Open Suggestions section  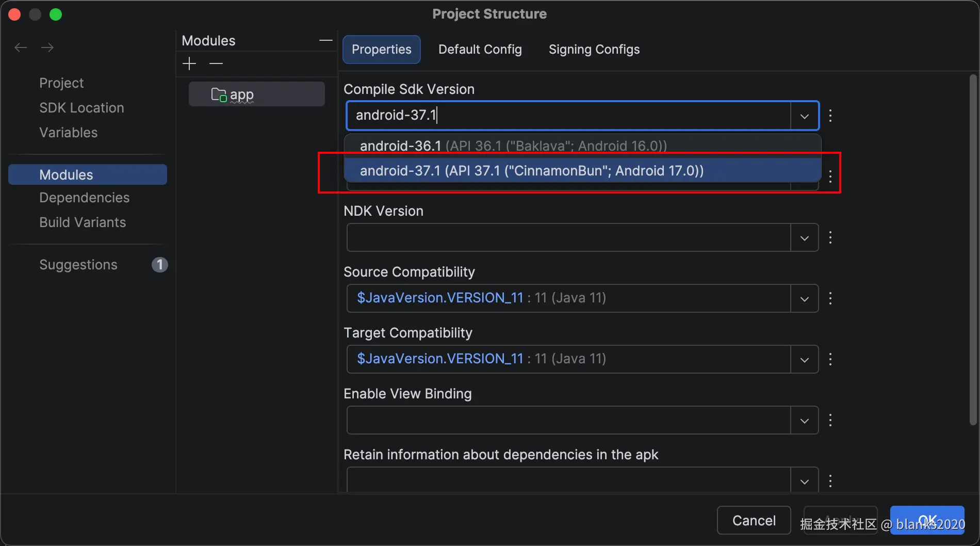click(x=78, y=264)
